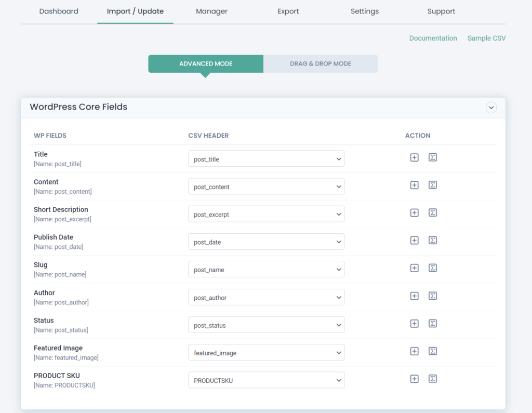Click the WordPress Core Fields heading
The image size is (532, 413).
pyautogui.click(x=78, y=107)
